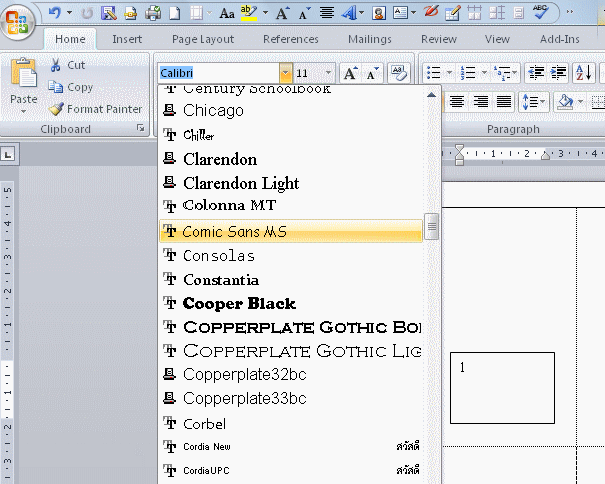Open WordArt gallery dropdown arrow

362,13
